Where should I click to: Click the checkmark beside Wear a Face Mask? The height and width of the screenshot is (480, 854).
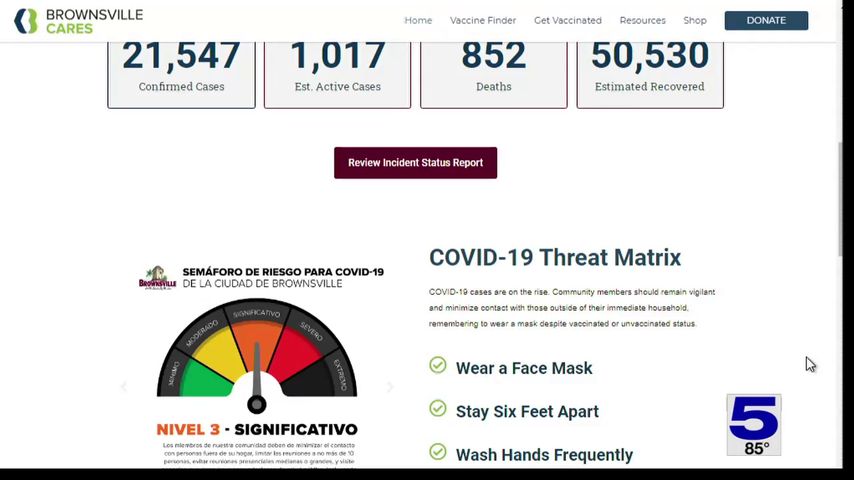pos(437,365)
